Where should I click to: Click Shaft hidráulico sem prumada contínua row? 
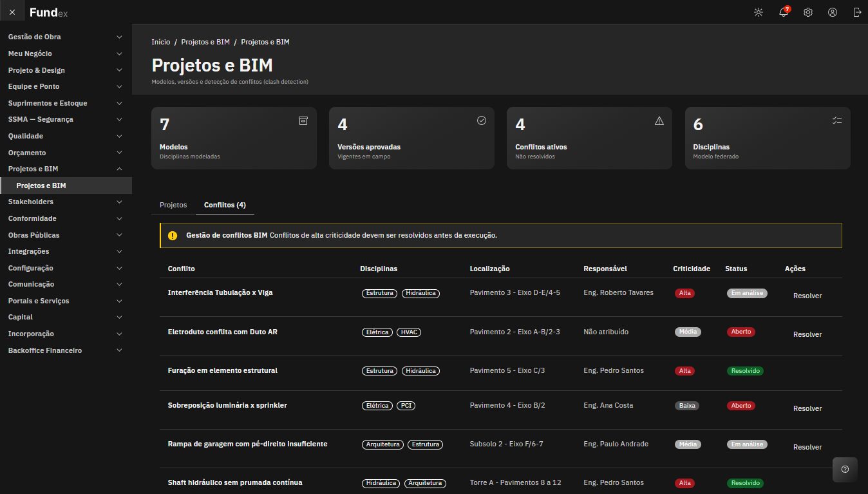(x=500, y=482)
